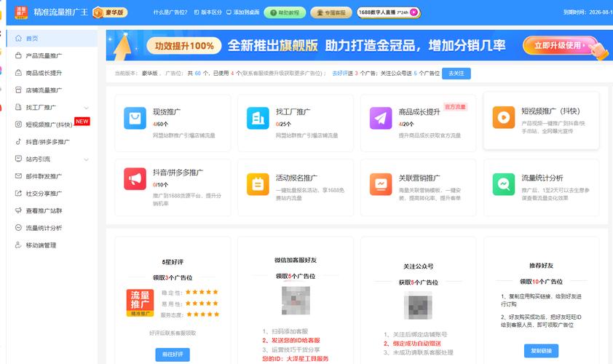Click 查看推广站群 sidebar icon
This screenshot has height=364, width=613.
coord(18,210)
